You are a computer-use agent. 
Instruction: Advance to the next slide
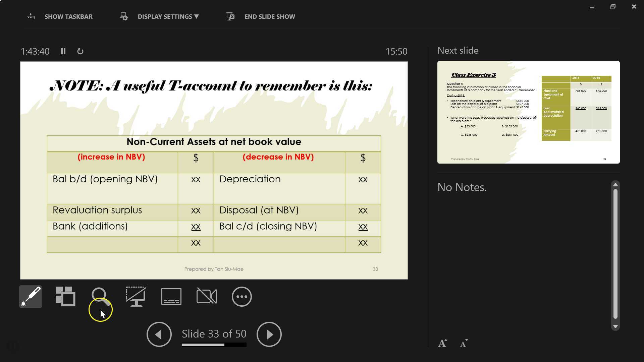[269, 334]
